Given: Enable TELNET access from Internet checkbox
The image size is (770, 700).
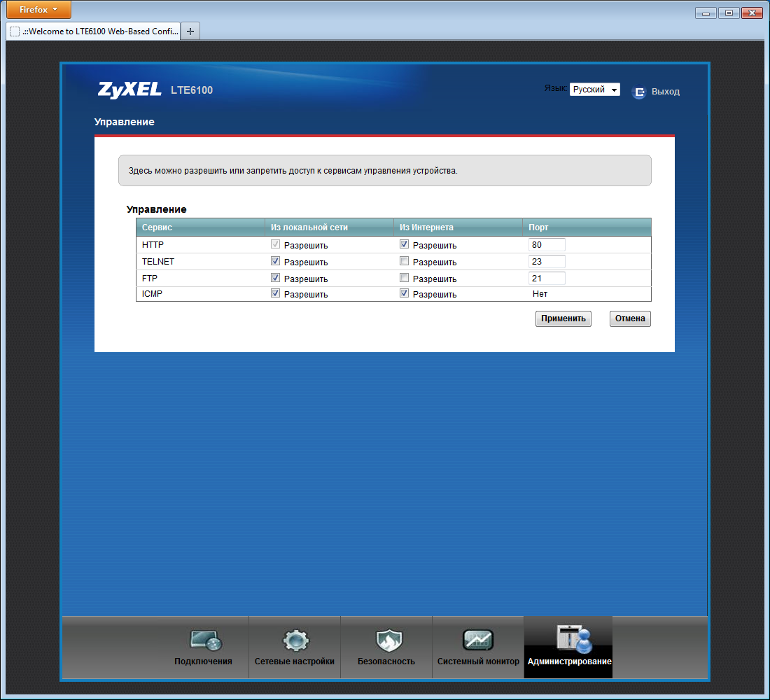Looking at the screenshot, I should [404, 261].
